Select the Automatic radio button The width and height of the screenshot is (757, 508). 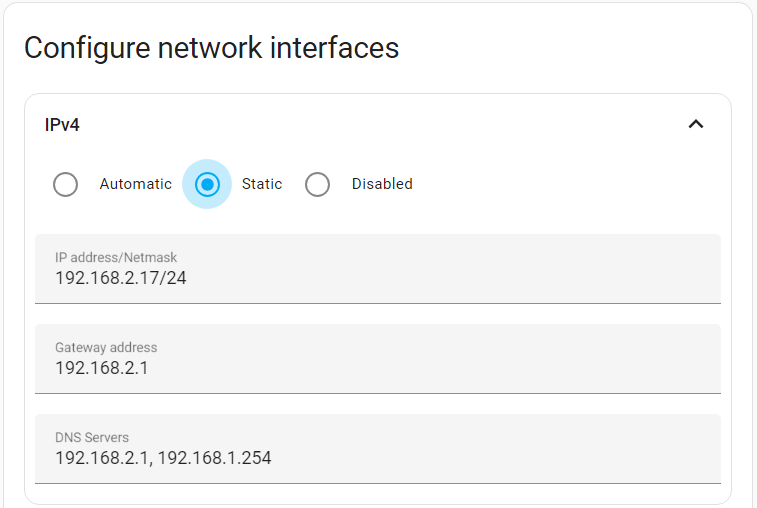point(65,185)
